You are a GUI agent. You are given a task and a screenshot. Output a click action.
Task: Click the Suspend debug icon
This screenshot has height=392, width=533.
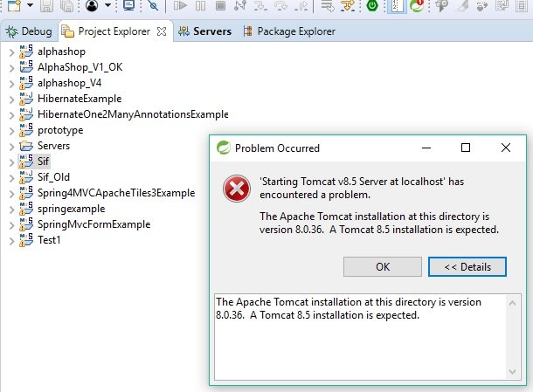click(201, 5)
